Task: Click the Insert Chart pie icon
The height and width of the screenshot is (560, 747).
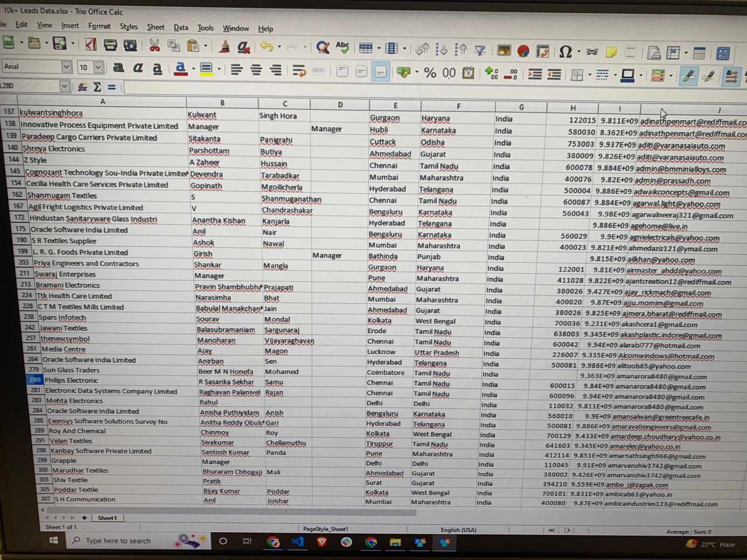Action: coord(523,50)
